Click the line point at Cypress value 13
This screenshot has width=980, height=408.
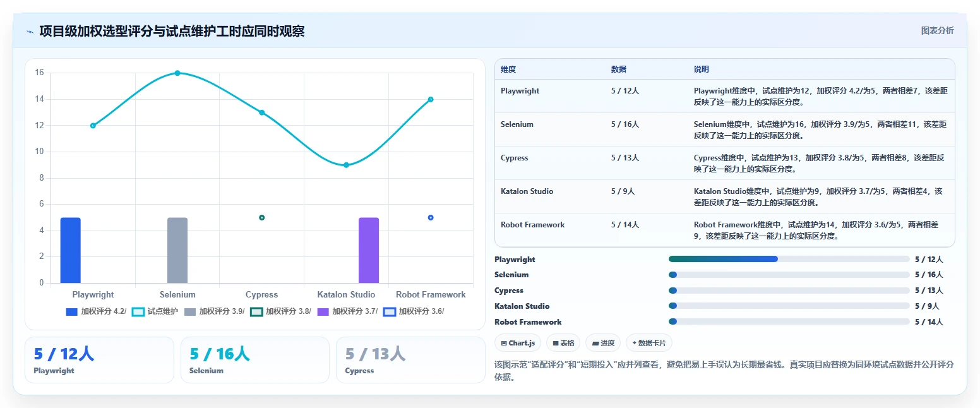261,112
